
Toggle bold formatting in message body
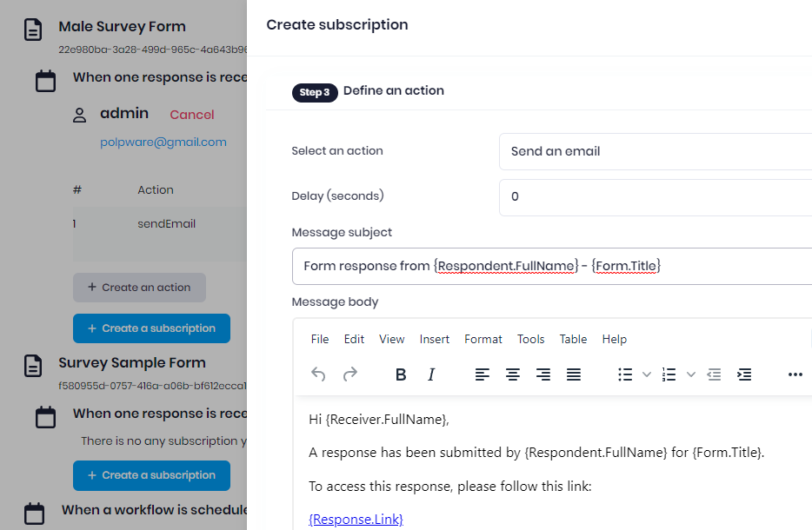[401, 374]
